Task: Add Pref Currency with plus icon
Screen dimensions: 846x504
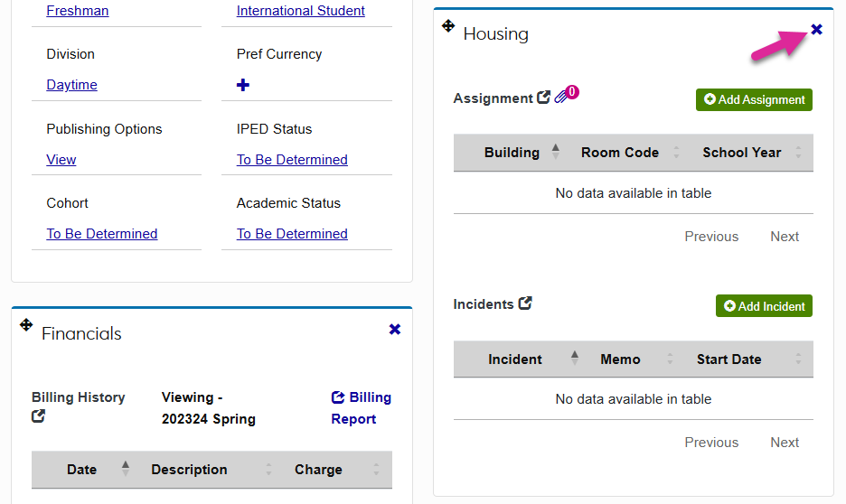Action: click(243, 85)
